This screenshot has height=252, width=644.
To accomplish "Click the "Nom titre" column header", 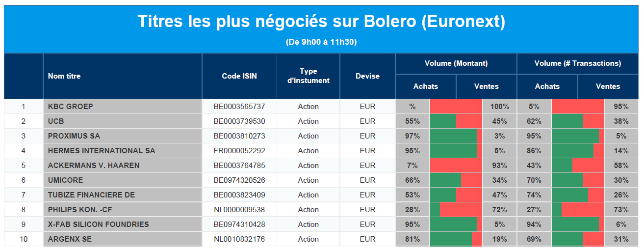I will 64,76.
